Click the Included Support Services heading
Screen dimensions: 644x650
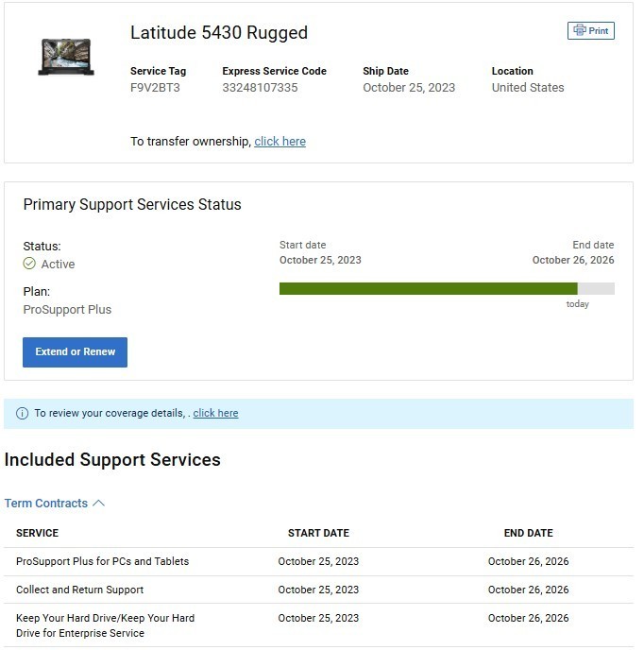(112, 459)
